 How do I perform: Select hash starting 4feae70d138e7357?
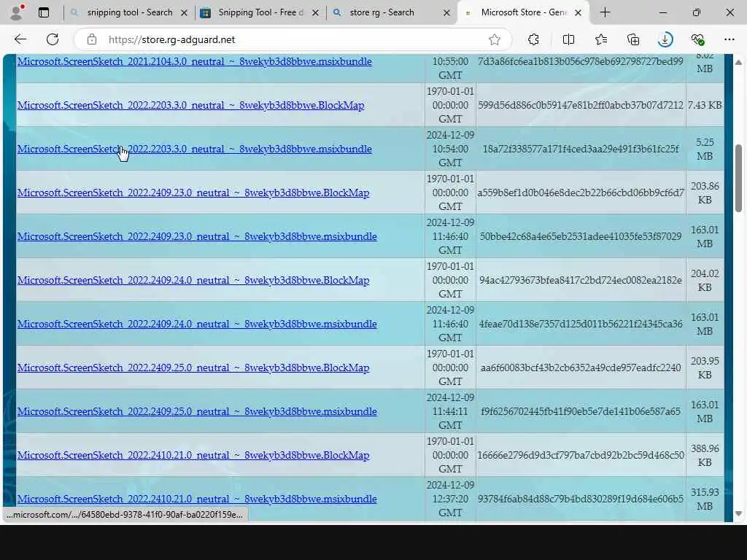click(580, 324)
